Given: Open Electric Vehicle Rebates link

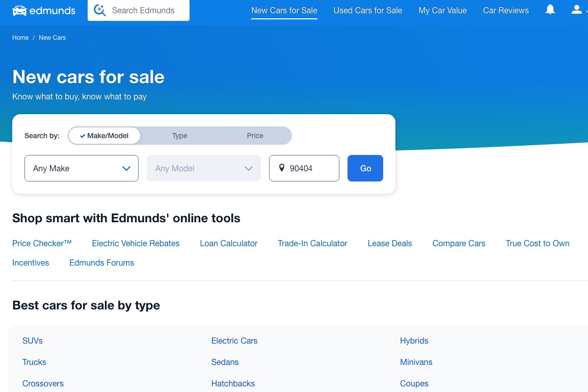Looking at the screenshot, I should 136,243.
